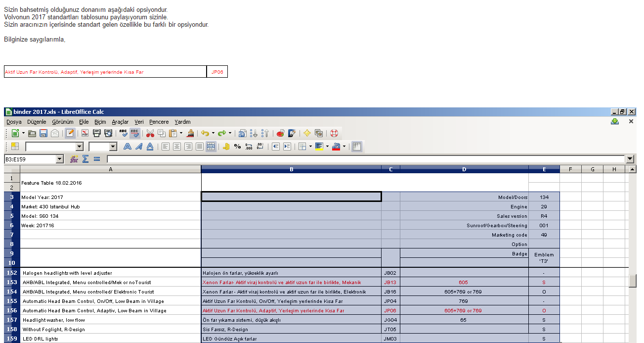
Task: Delete a decimal place
Action: (x=260, y=147)
